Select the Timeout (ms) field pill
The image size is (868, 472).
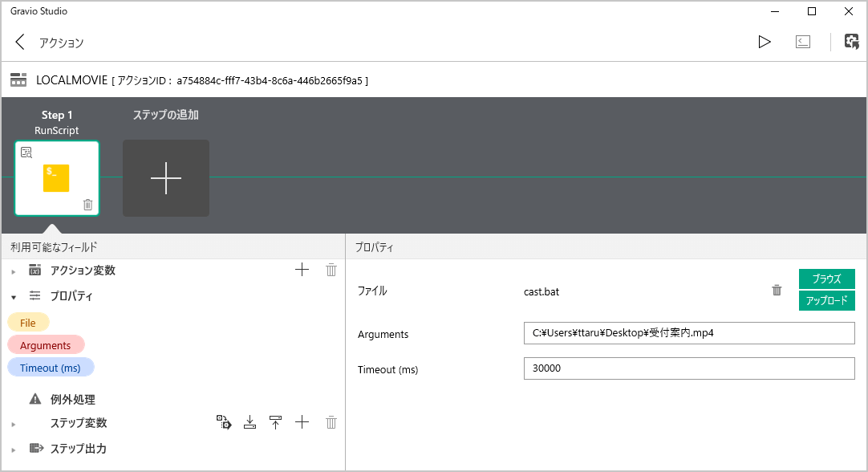pyautogui.click(x=51, y=368)
